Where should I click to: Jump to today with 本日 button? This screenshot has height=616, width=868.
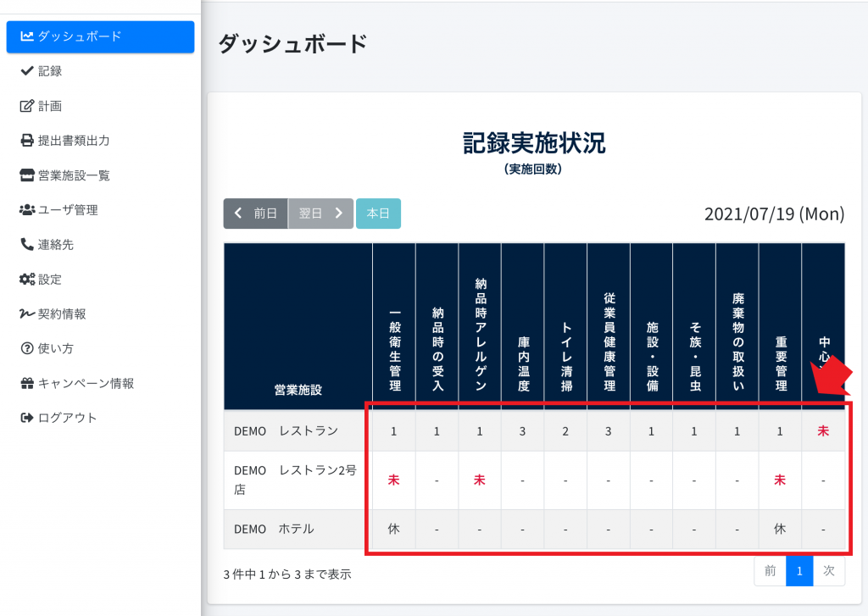click(378, 214)
